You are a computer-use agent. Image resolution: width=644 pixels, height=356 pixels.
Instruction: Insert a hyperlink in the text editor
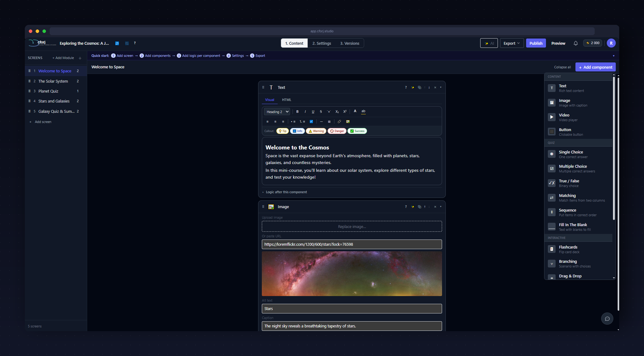(x=339, y=121)
